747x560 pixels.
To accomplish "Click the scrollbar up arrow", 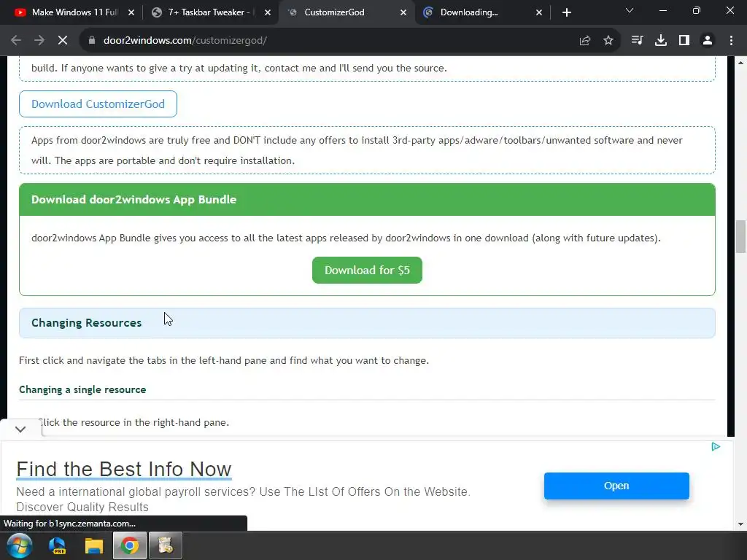I will pyautogui.click(x=740, y=63).
